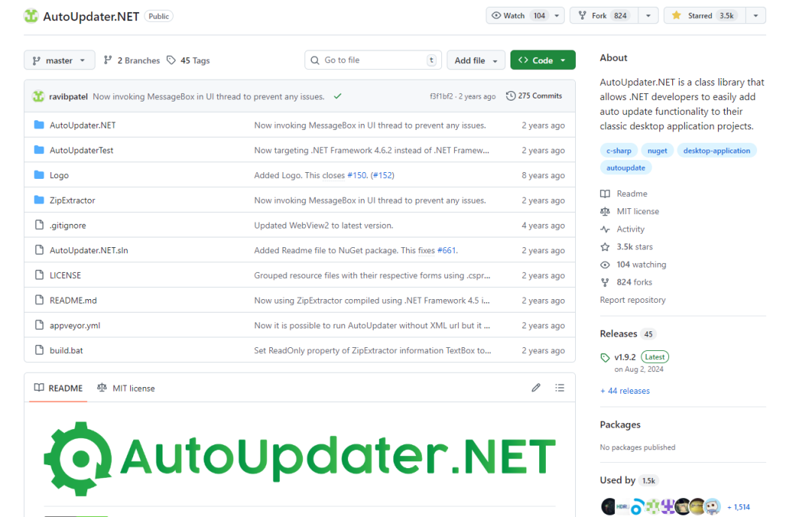The image size is (812, 517).
Task: Open the appveyor.yml file
Action: click(75, 325)
